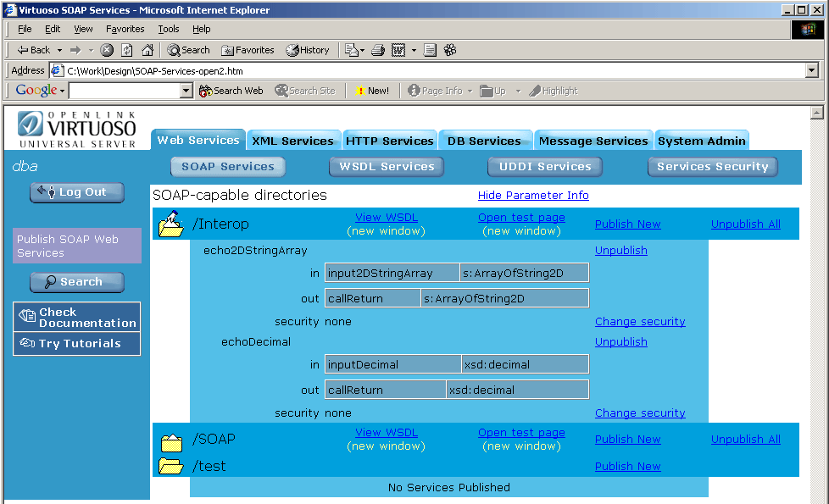The height and width of the screenshot is (504, 829).
Task: Click Unpublish All link for /SOAP
Action: (x=745, y=439)
